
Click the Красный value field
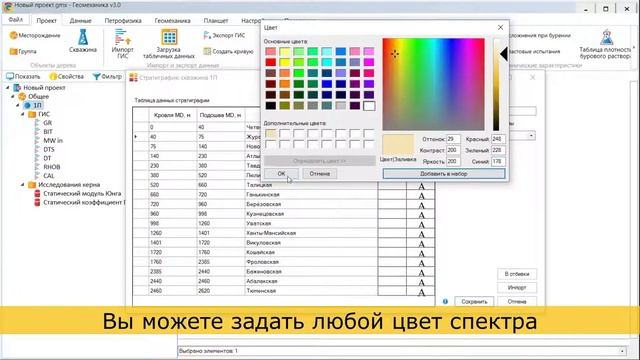coord(498,139)
